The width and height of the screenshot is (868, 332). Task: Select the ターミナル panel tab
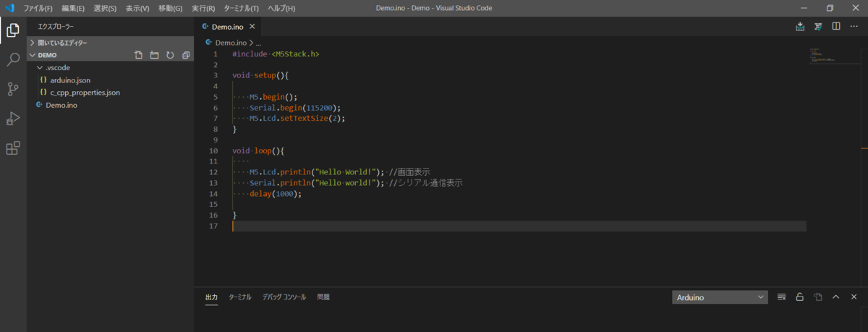coord(239,297)
